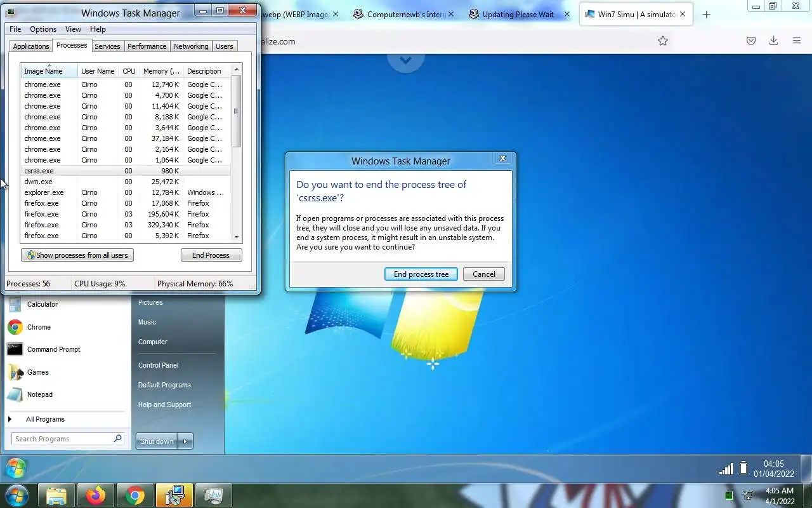Sort processes by CPU column
812x508 pixels.
tap(129, 71)
